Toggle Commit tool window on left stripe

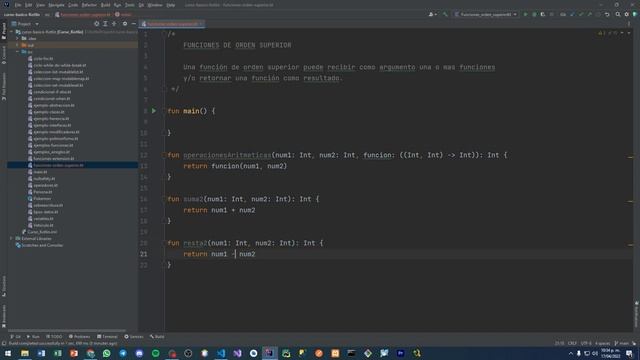pyautogui.click(x=4, y=55)
